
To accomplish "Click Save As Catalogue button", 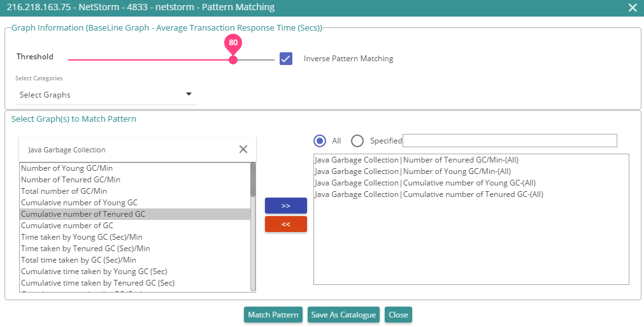I will 343,315.
